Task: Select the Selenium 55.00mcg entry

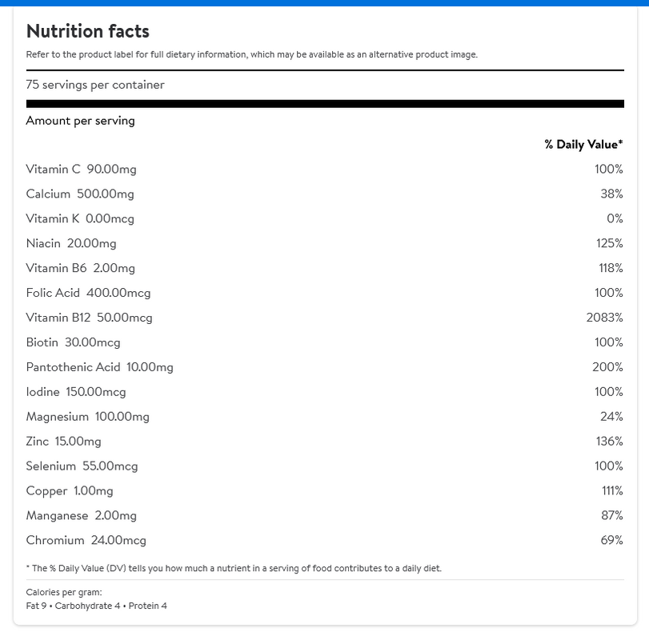Action: (x=325, y=466)
